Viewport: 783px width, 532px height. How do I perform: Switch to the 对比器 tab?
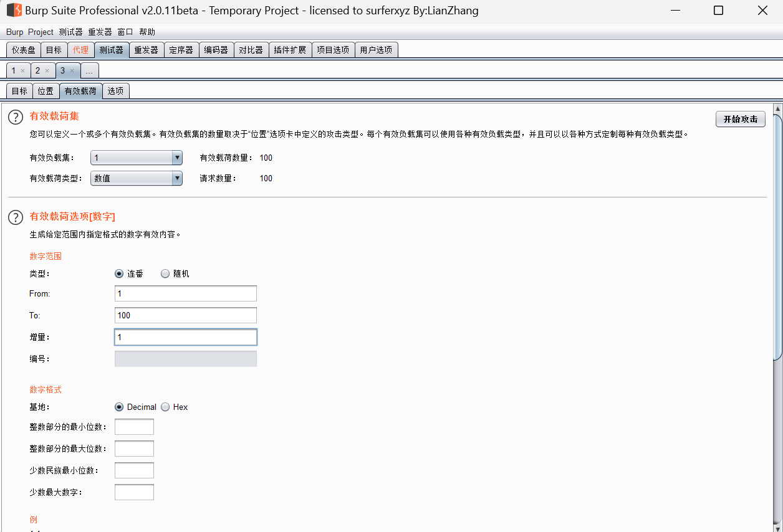pos(251,50)
